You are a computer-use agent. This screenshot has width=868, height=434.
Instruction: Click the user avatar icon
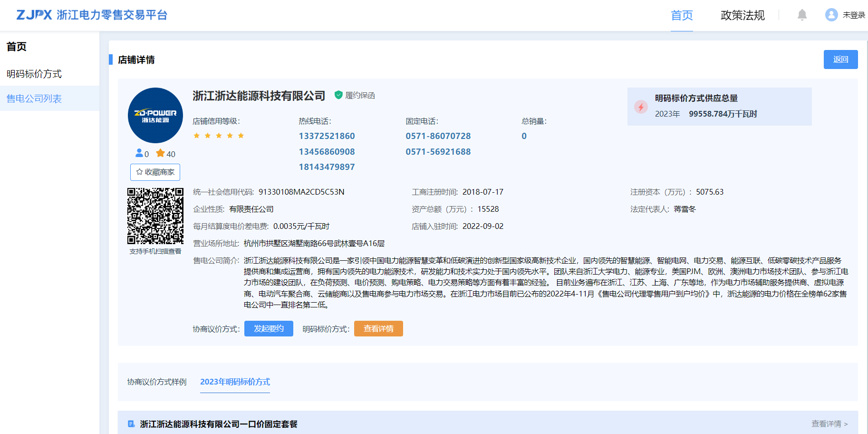tap(831, 15)
